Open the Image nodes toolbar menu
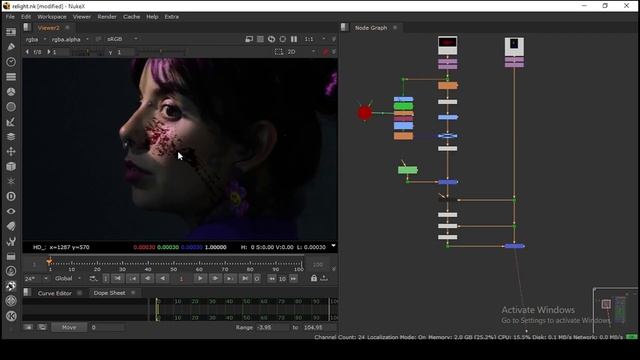This screenshot has height=360, width=640. [x=11, y=32]
